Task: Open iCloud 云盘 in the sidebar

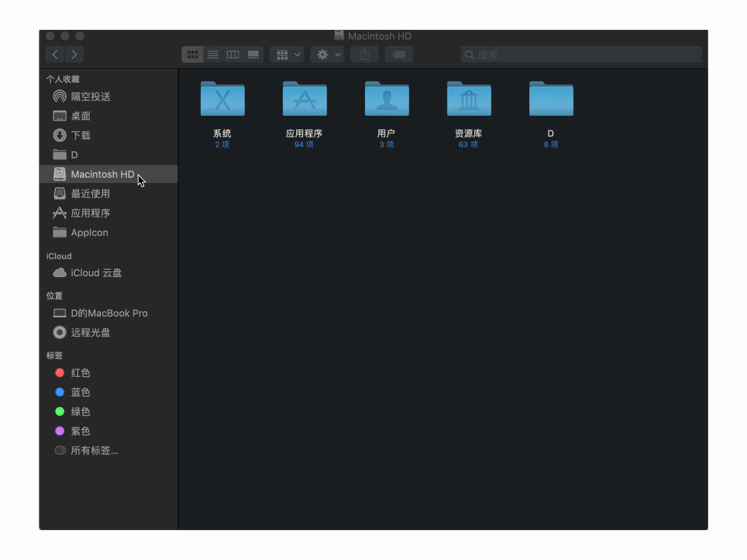Action: point(109,273)
